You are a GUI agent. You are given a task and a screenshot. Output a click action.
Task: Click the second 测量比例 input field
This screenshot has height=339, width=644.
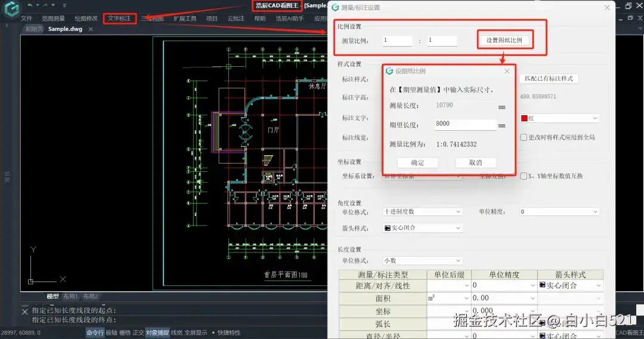442,40
